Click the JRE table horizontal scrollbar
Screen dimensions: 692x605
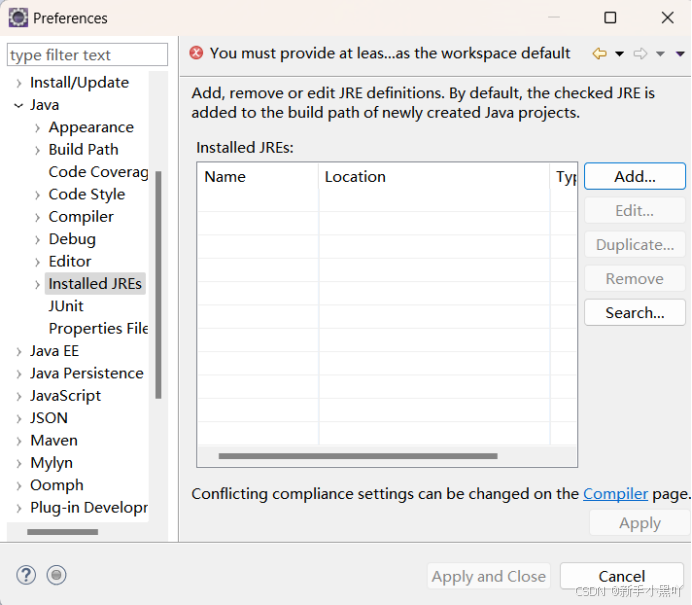[x=358, y=456]
